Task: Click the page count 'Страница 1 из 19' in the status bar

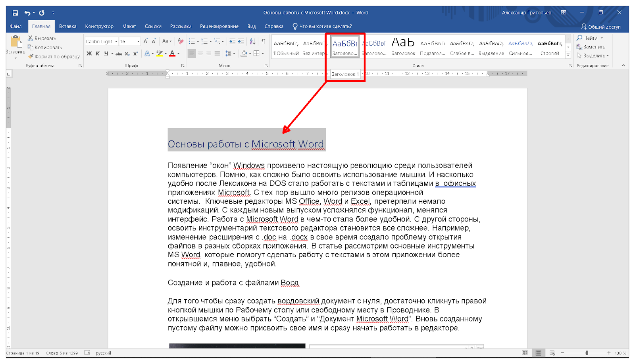Action: point(23,353)
